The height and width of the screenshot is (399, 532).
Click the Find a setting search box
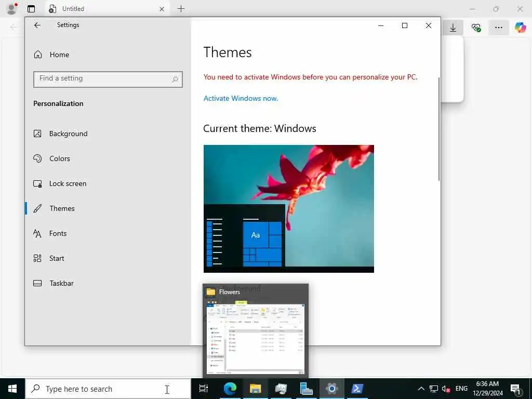[108, 79]
